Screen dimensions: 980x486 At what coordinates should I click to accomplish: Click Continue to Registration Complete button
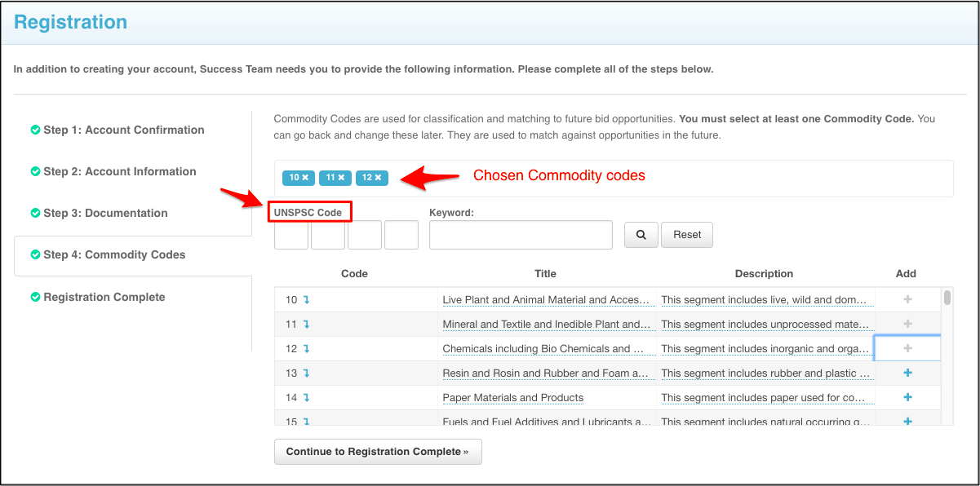pos(378,452)
